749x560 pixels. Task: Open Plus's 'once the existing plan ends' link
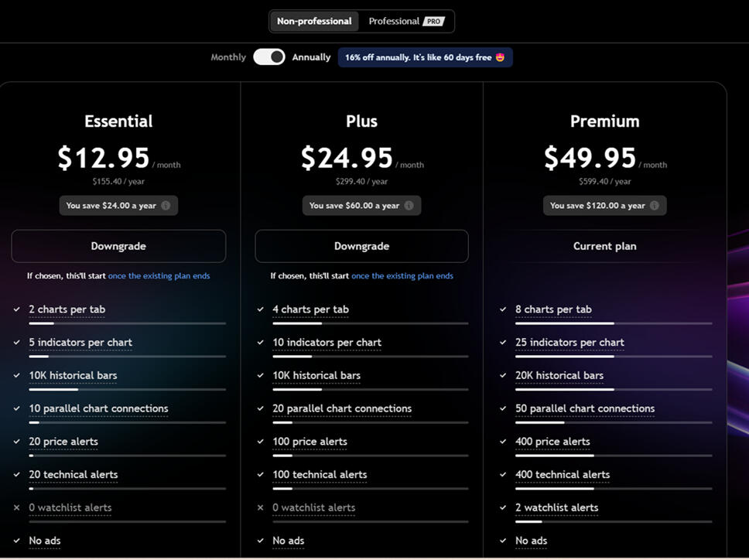coord(402,276)
